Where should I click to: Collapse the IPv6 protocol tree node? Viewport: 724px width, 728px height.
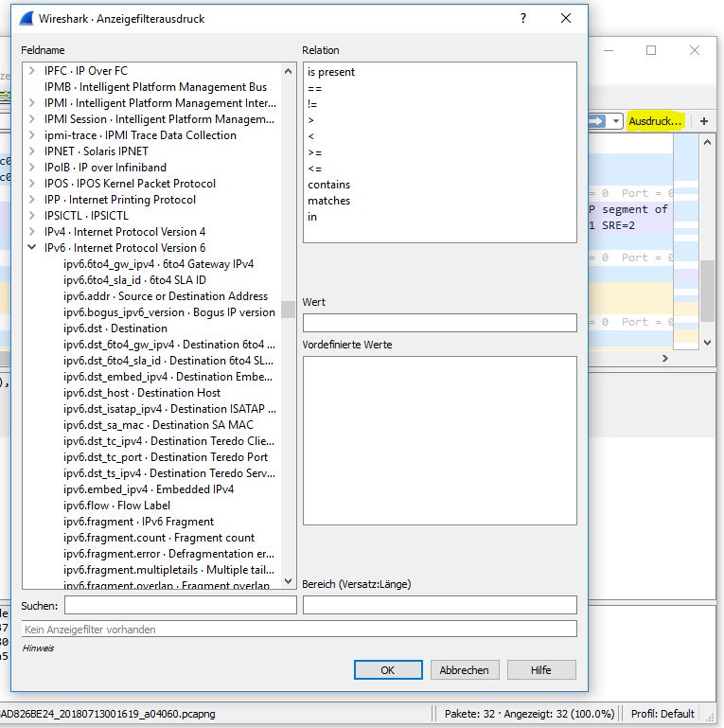32,248
